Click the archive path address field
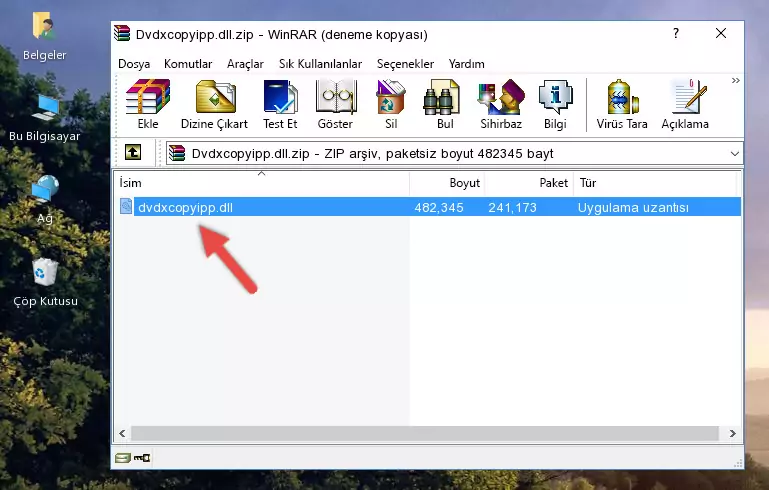The image size is (769, 490). pos(454,154)
